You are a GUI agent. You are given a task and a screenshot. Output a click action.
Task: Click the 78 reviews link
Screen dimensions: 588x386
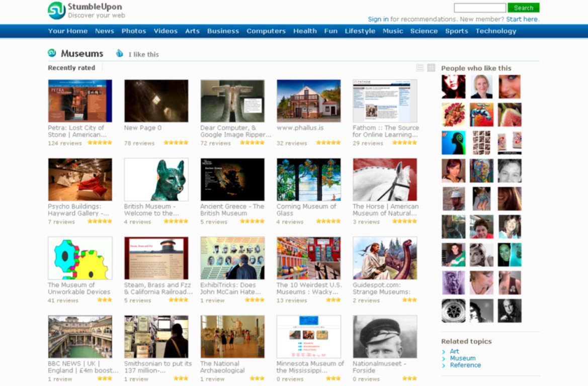pos(139,143)
